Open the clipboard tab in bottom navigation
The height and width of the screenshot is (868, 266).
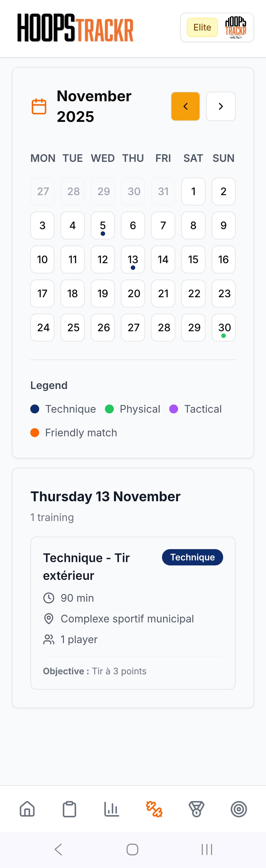pyautogui.click(x=69, y=809)
